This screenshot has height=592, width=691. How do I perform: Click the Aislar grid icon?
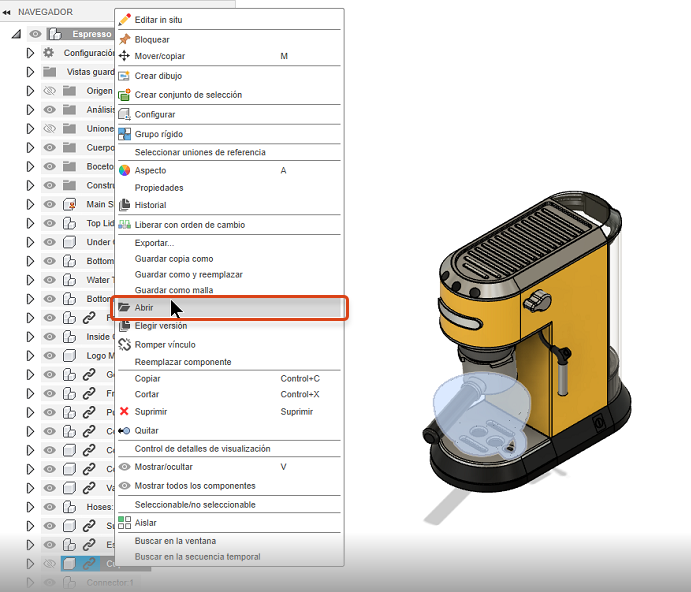click(125, 522)
